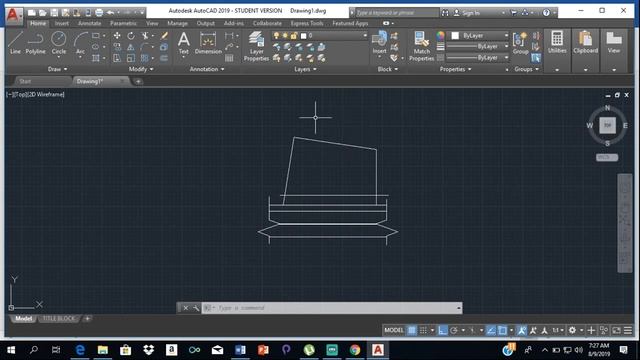Select the Copy tool
640x360 pixels.
[x=117, y=47]
